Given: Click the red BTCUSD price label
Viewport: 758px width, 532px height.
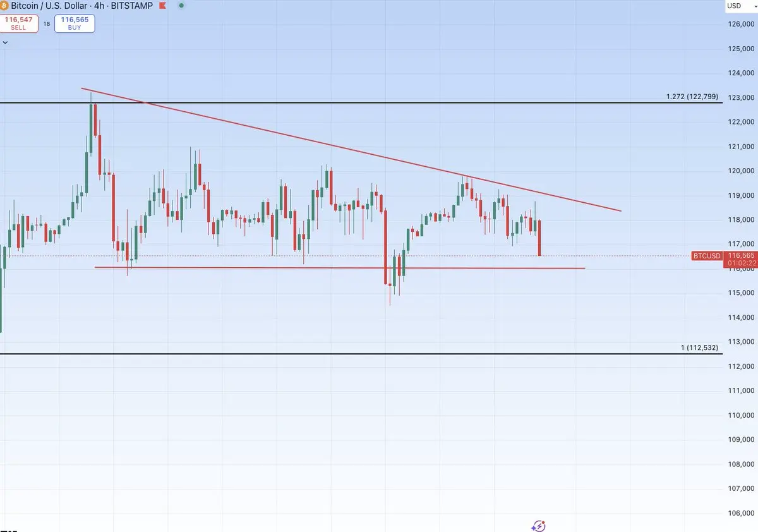Looking at the screenshot, I should [706, 256].
